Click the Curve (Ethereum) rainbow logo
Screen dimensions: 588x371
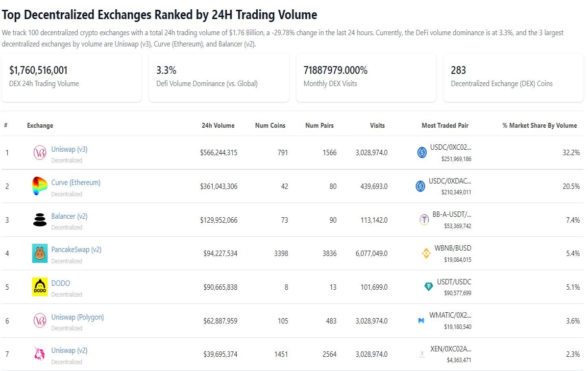40,186
